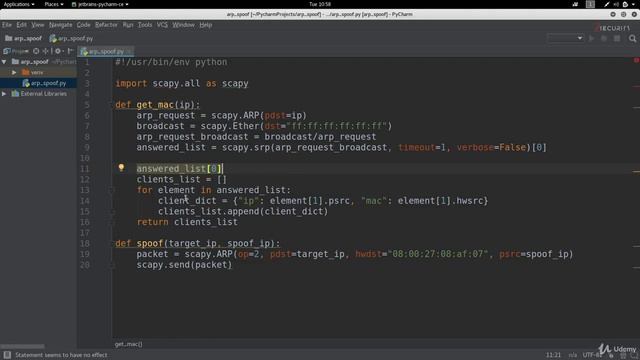The height and width of the screenshot is (360, 640).
Task: Select External Libraries in project tree
Action: point(39,94)
